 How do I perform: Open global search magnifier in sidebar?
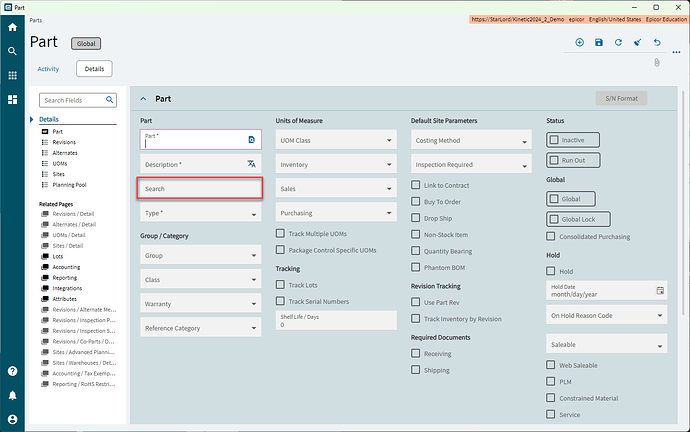point(12,51)
